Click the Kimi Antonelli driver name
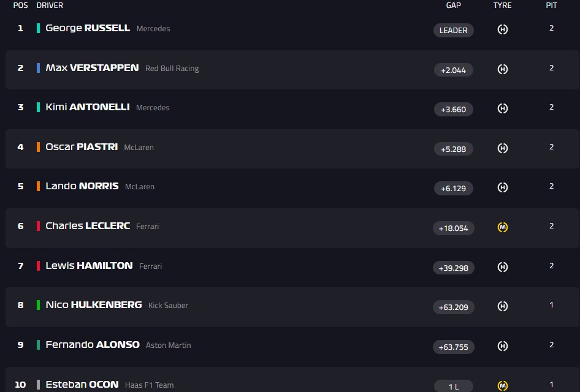Image resolution: width=580 pixels, height=392 pixels. pyautogui.click(x=88, y=107)
